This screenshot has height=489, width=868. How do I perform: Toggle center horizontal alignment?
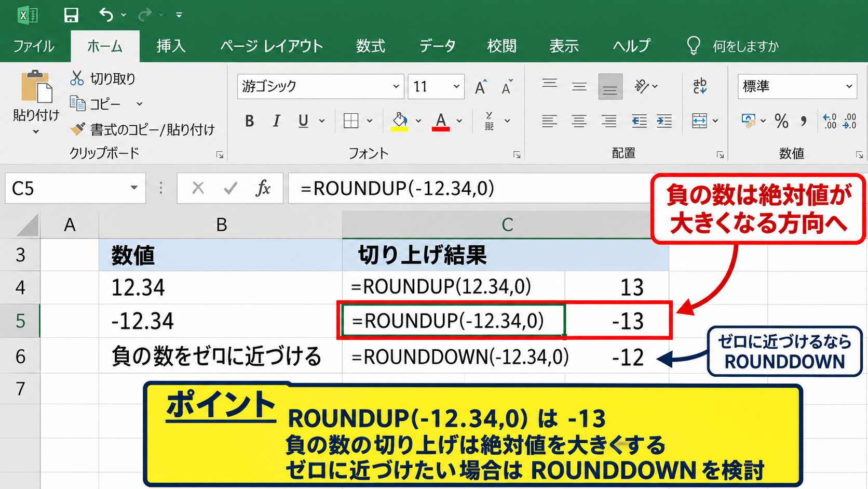tap(579, 121)
